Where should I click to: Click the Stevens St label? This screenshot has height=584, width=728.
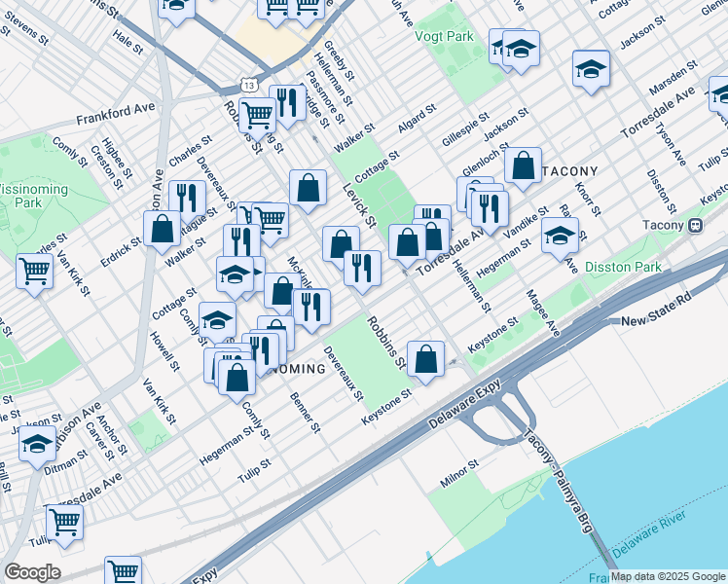26,27
